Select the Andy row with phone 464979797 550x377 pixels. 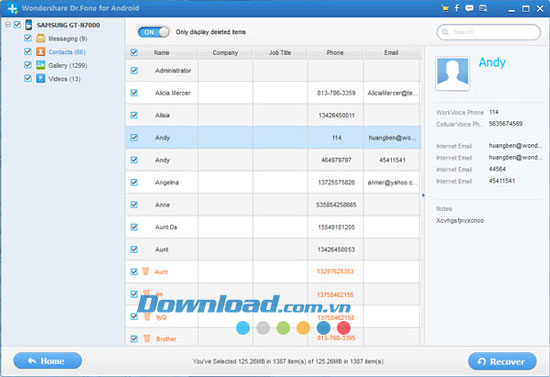(274, 160)
